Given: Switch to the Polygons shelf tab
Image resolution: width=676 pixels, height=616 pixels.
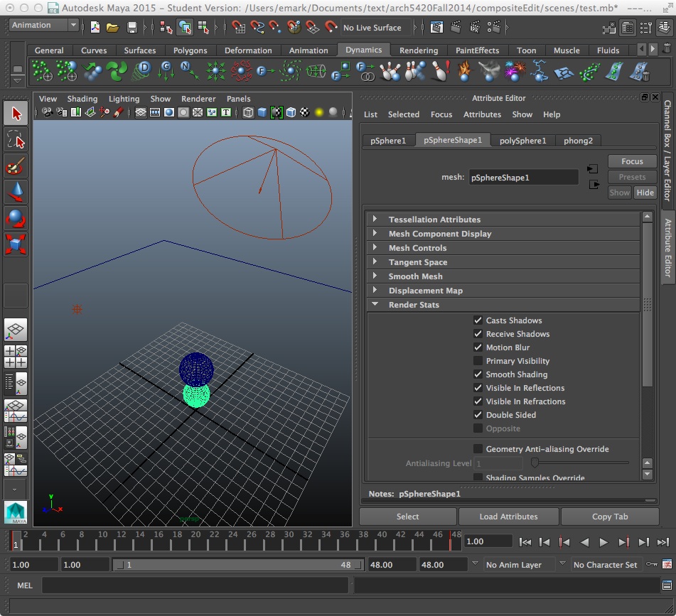Looking at the screenshot, I should point(190,50).
